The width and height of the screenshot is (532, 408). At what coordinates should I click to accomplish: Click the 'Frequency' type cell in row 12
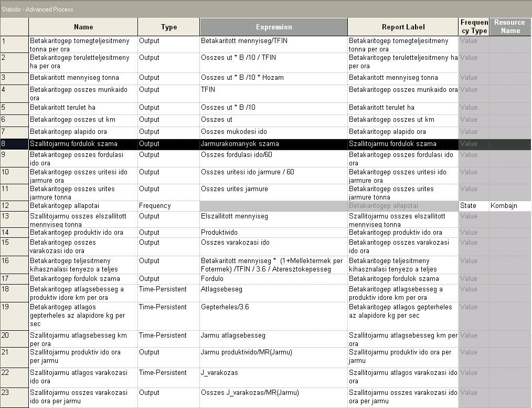[168, 206]
